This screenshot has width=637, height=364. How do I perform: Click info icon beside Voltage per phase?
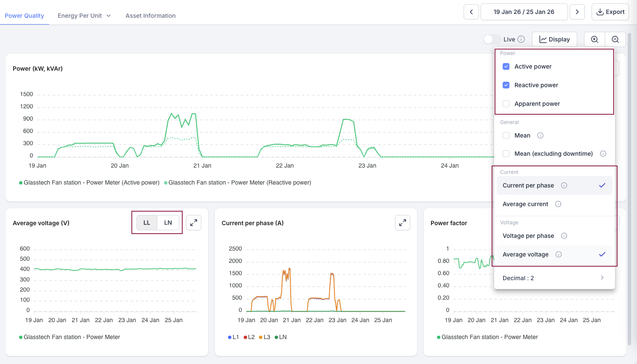tap(564, 236)
